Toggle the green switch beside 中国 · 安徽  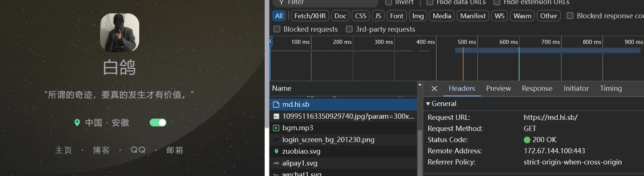pyautogui.click(x=158, y=123)
